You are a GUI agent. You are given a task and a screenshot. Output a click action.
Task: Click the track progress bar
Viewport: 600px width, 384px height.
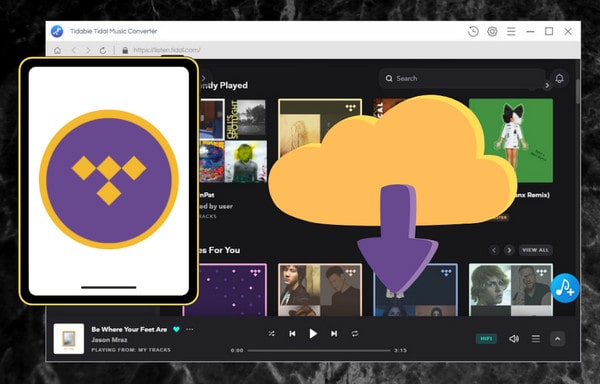pos(319,350)
